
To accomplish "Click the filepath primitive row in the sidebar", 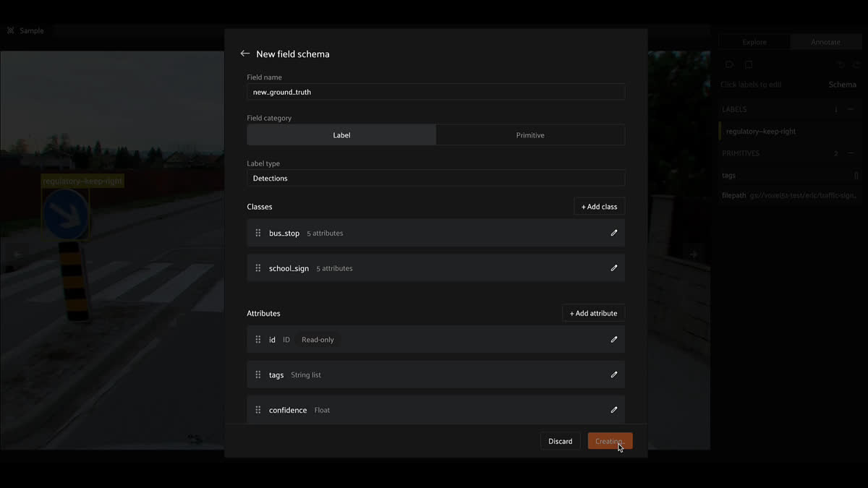I will (x=791, y=195).
